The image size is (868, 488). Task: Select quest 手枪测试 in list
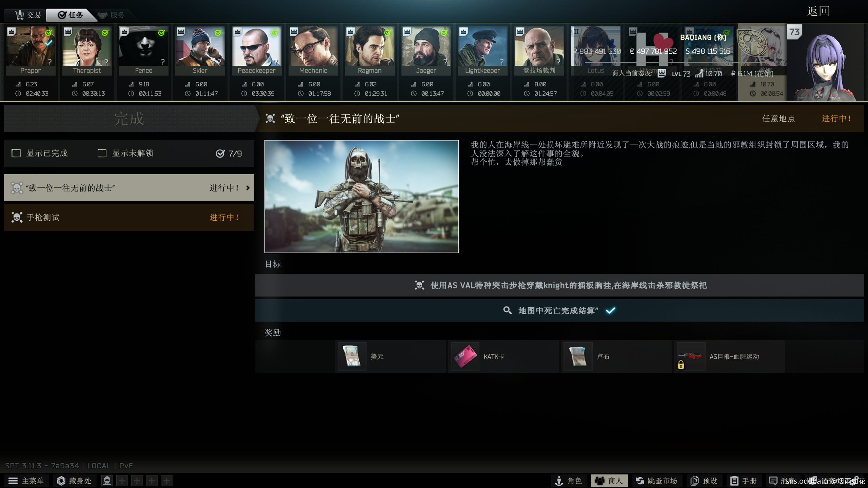click(x=129, y=217)
